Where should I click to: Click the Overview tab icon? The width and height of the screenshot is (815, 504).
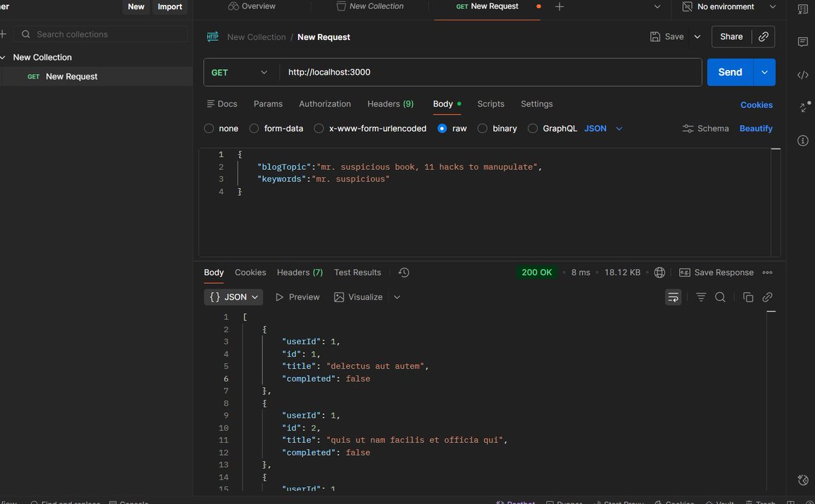(234, 6)
